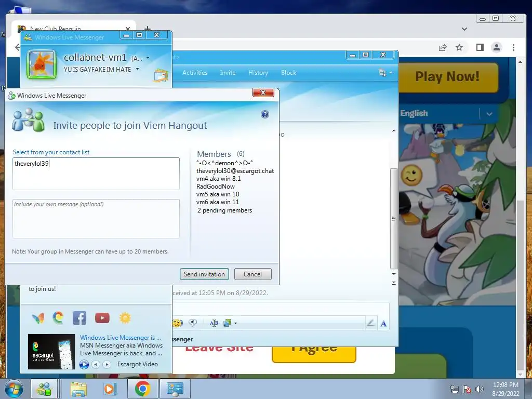Click the Action Center flag tray icon
This screenshot has height=399, width=532.
467,389
